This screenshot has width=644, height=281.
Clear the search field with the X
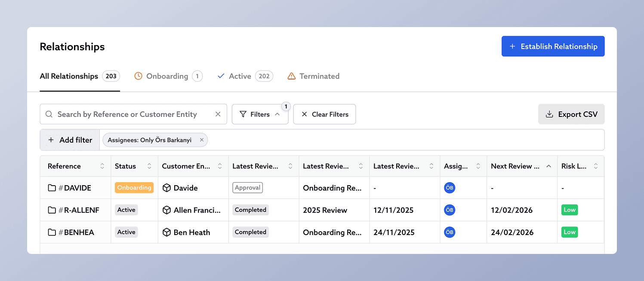pyautogui.click(x=217, y=114)
